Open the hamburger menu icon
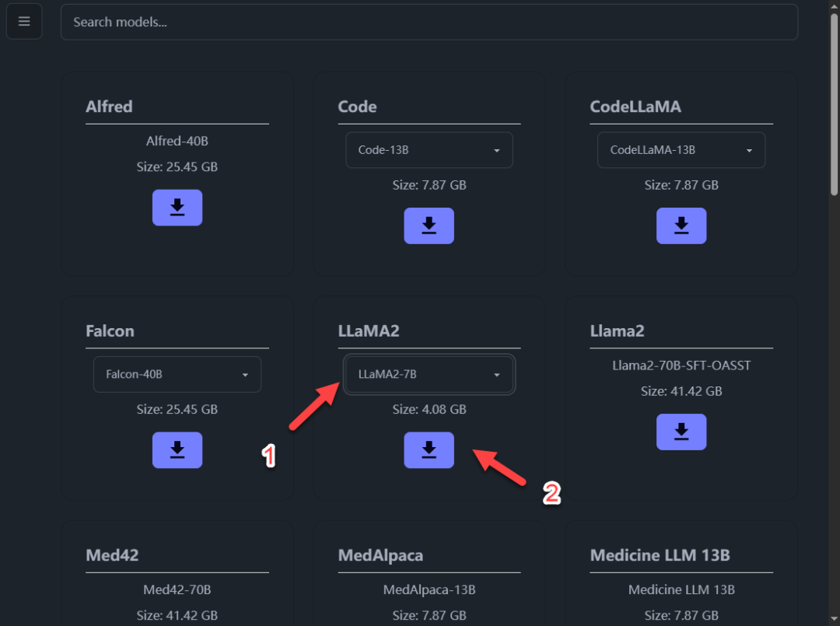This screenshot has width=840, height=626. pos(24,22)
